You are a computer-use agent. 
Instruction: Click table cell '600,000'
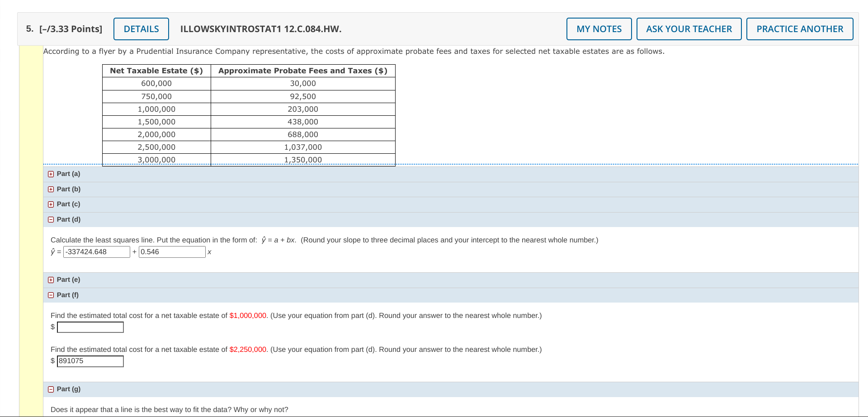click(x=156, y=84)
